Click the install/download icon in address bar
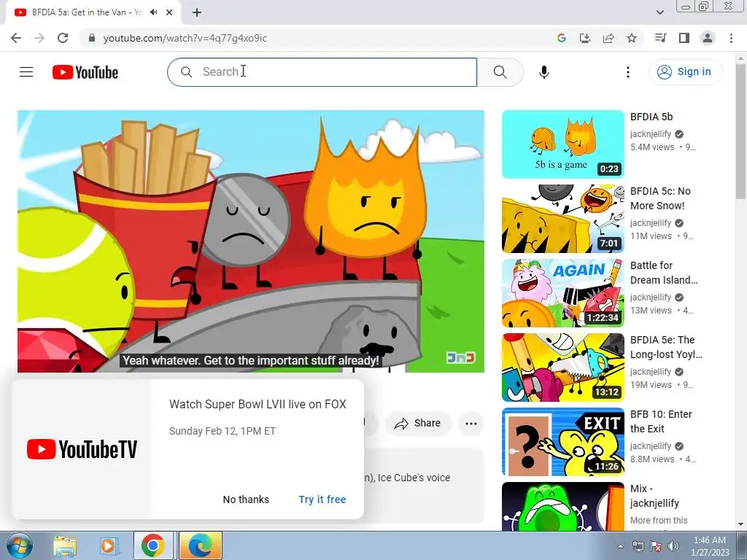The image size is (747, 560). (584, 38)
